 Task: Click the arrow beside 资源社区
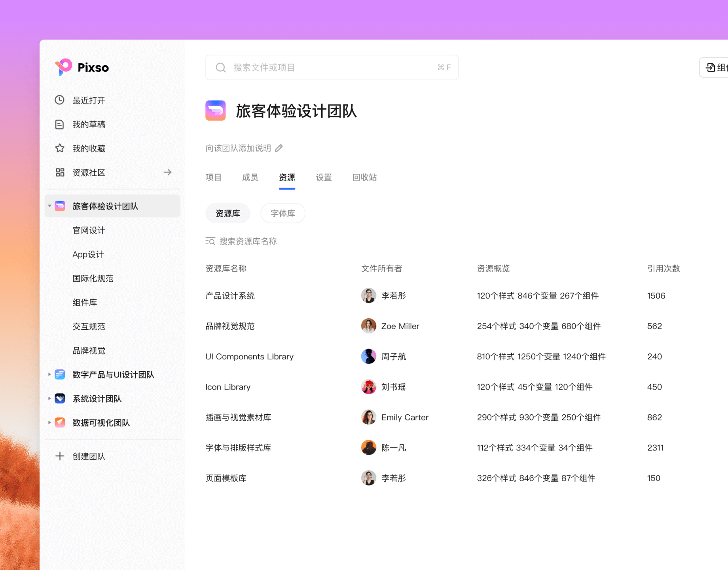168,172
